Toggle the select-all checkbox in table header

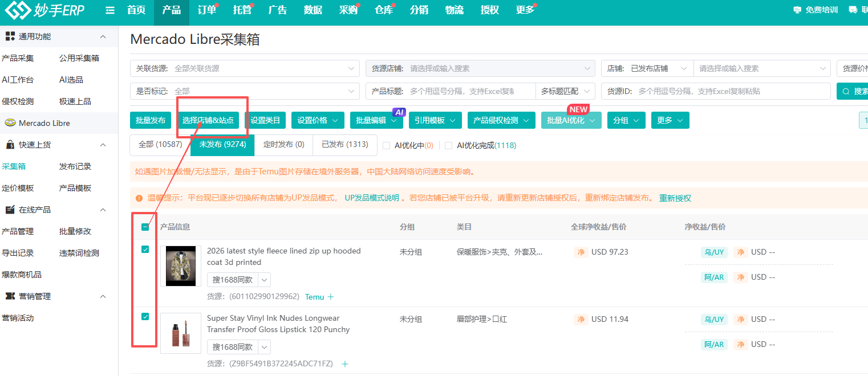(145, 227)
